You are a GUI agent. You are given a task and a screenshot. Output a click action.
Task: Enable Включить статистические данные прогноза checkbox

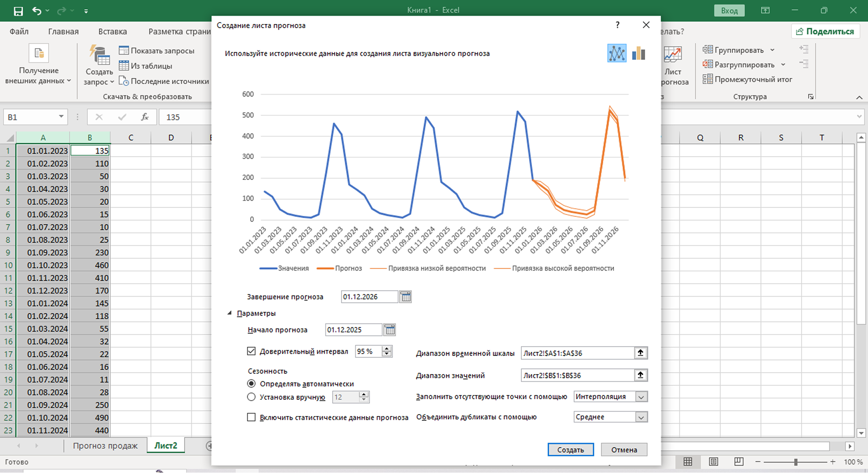coord(251,417)
